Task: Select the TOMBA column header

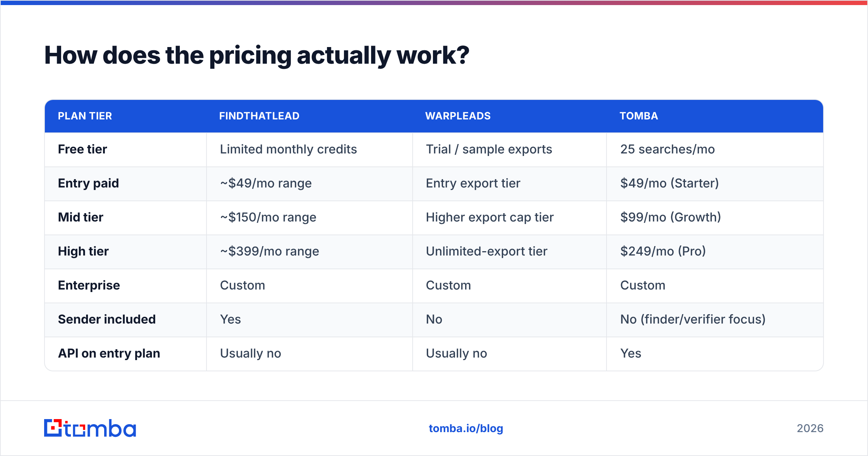Action: tap(639, 116)
